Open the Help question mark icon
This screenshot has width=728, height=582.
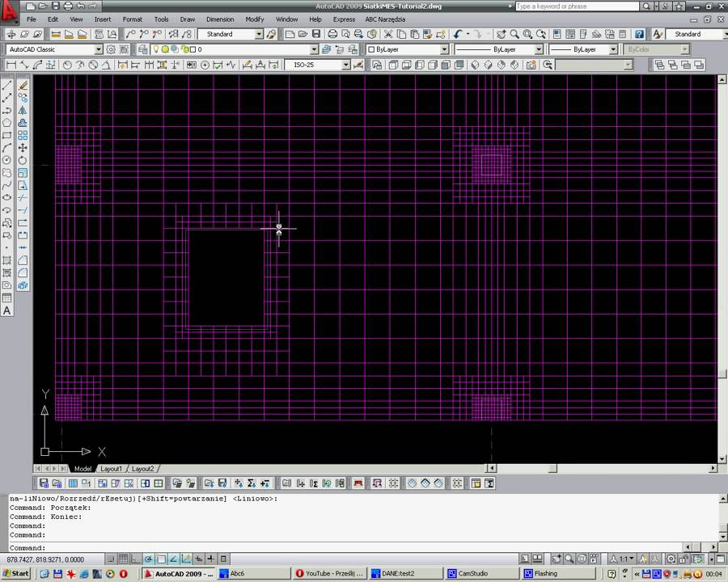[639, 34]
